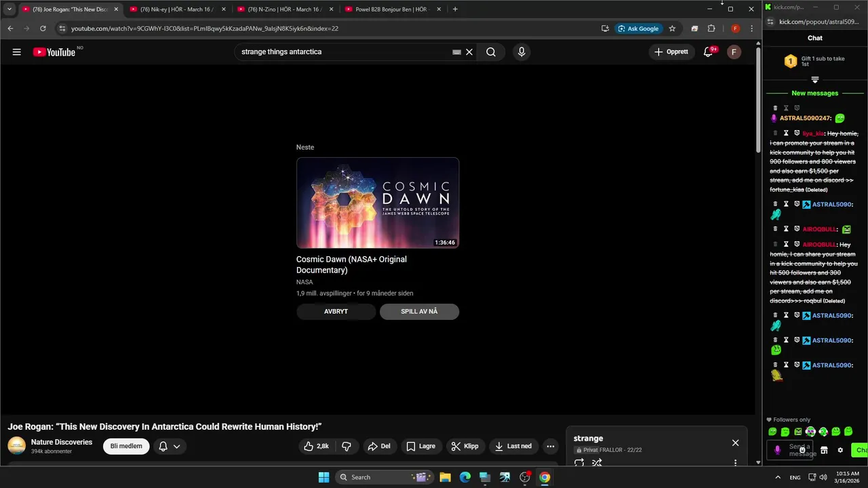Click username ASTRAL5090247 in chat

pos(806,119)
